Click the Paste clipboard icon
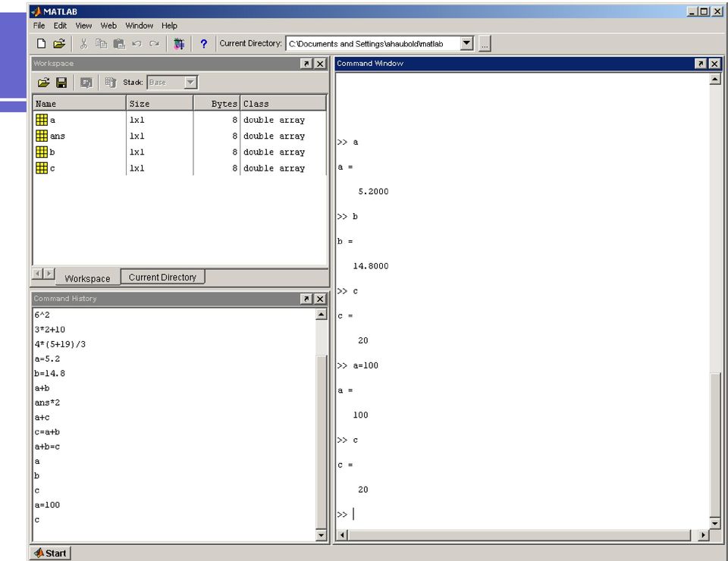This screenshot has height=561, width=728. point(119,44)
